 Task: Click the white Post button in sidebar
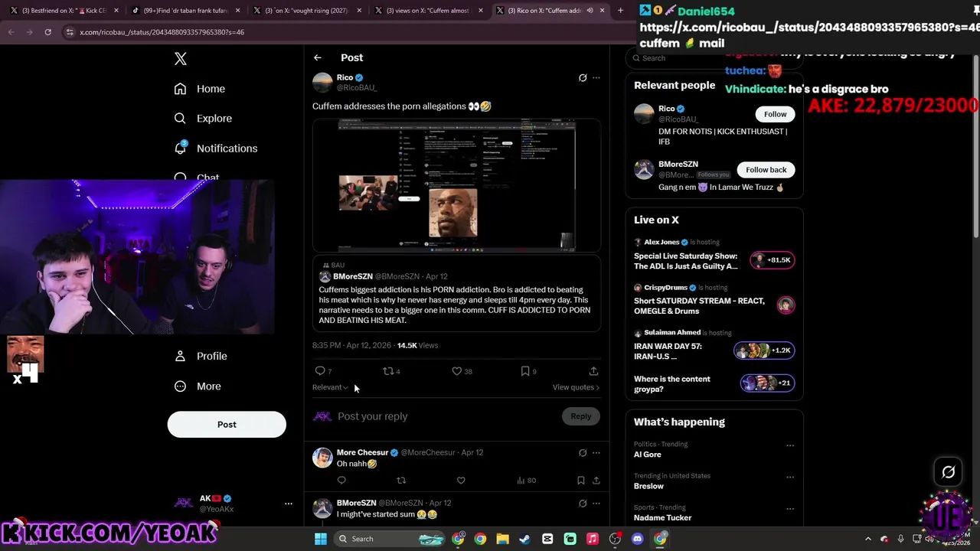[227, 425]
